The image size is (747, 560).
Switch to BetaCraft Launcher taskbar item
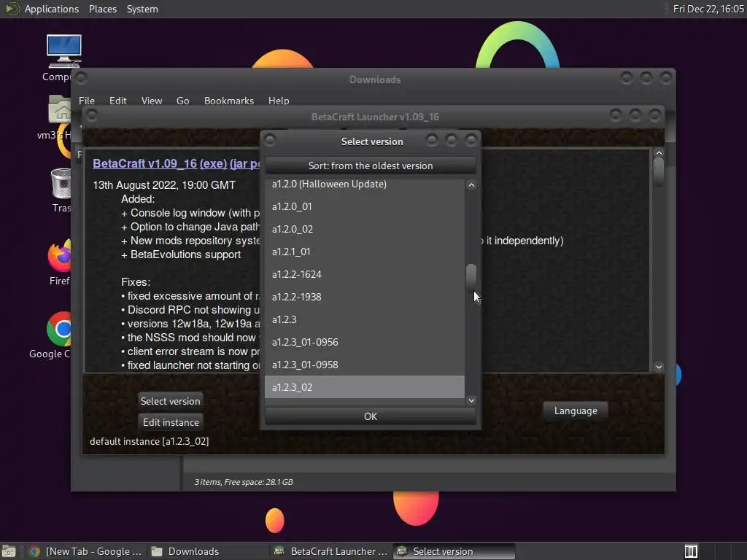(x=332, y=551)
